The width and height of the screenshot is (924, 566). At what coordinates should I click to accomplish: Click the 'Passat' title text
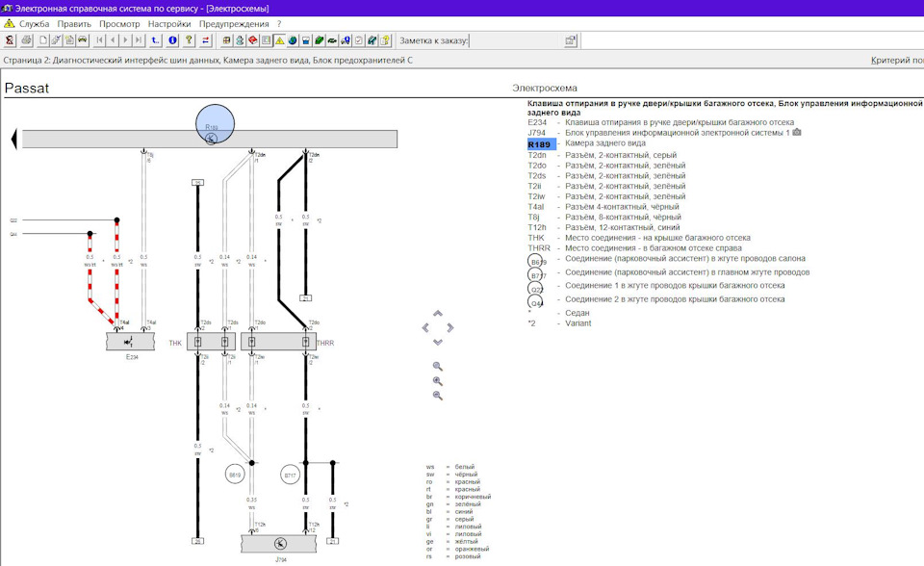click(x=27, y=89)
